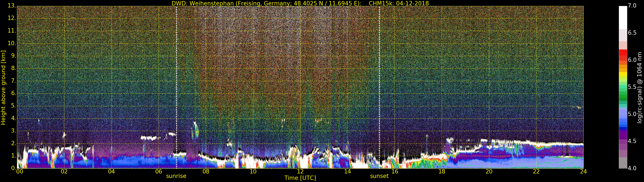644x182 pixels.
Task: Click time axis tick label '00'
Action: 20,172
